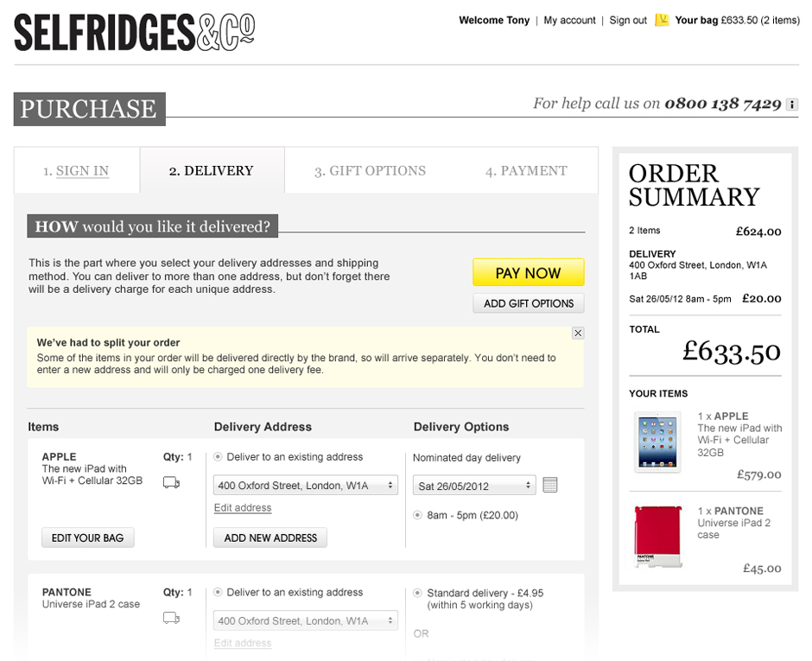Image resolution: width=812 pixels, height=661 pixels.
Task: Click the Add New Address button
Action: 270,537
